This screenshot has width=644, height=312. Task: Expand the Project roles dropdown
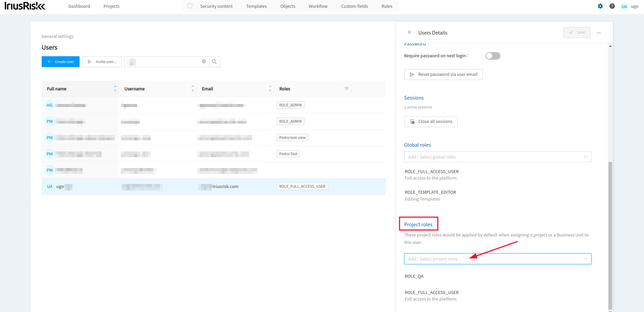click(x=498, y=259)
